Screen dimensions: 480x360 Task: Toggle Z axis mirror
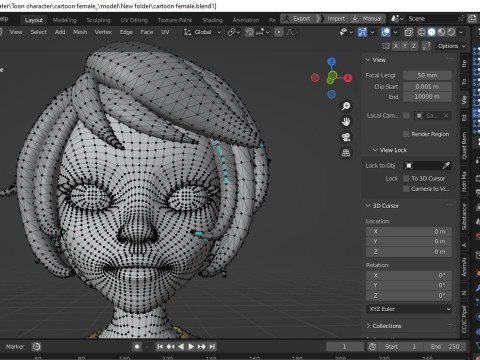pyautogui.click(x=414, y=46)
